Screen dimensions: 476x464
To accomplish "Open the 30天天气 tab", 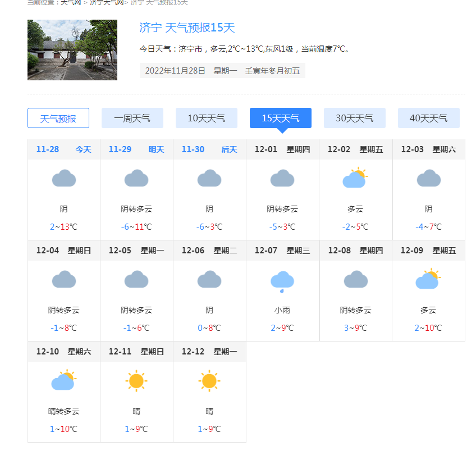I will pyautogui.click(x=355, y=118).
